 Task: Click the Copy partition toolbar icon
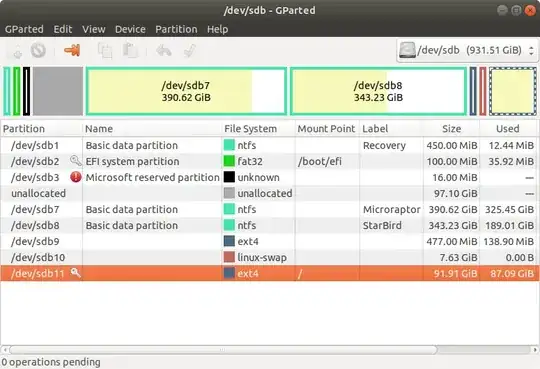click(x=105, y=51)
